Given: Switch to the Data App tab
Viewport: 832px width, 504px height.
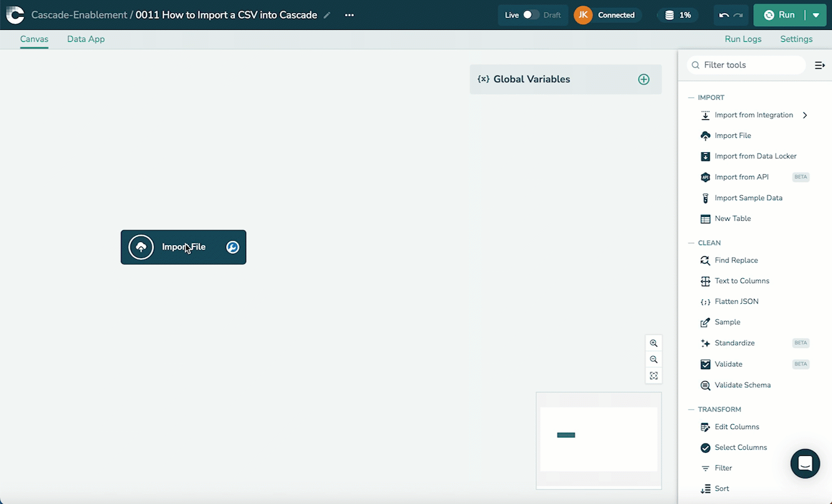Looking at the screenshot, I should pyautogui.click(x=86, y=39).
